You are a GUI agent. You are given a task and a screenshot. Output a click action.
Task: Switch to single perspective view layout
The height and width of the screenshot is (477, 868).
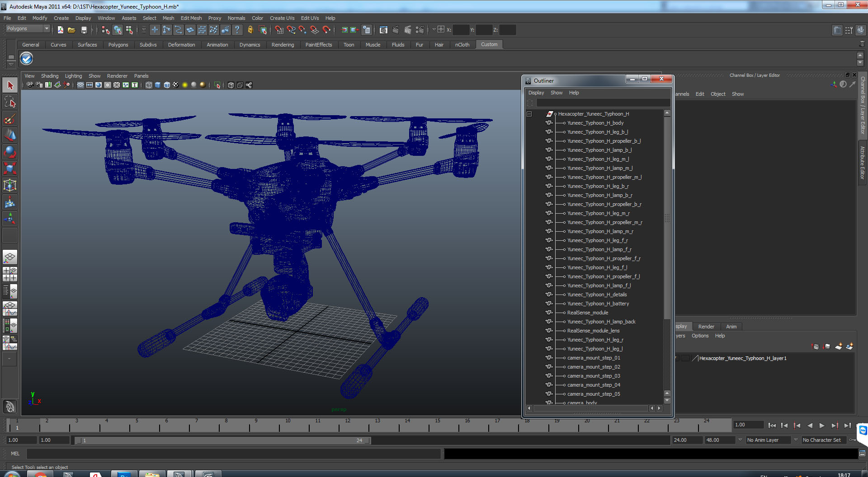point(10,257)
